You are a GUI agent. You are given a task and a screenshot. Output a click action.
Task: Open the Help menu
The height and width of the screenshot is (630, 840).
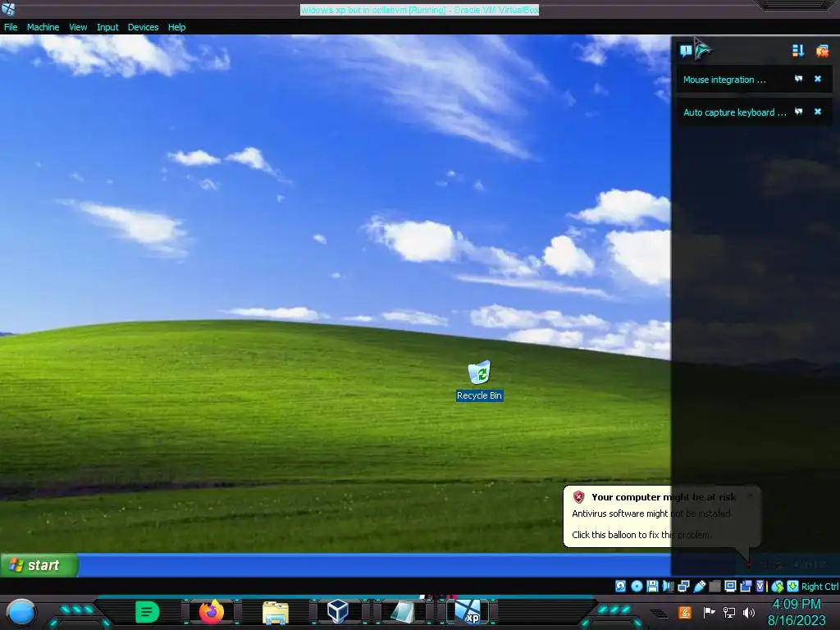point(177,27)
